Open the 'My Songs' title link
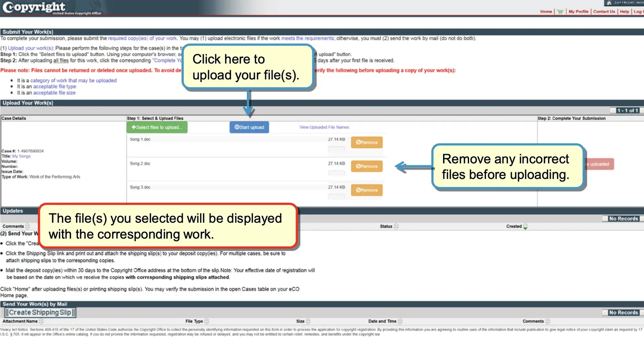This screenshot has height=343, width=644. (x=21, y=156)
